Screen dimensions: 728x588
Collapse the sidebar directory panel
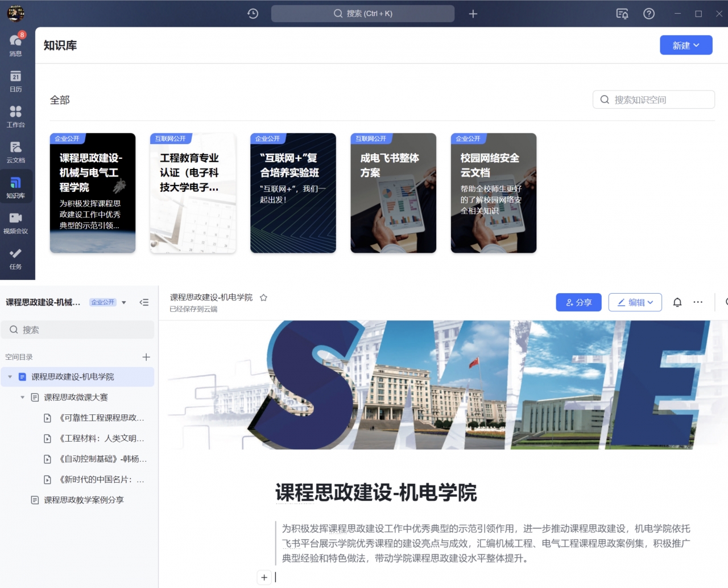click(144, 302)
